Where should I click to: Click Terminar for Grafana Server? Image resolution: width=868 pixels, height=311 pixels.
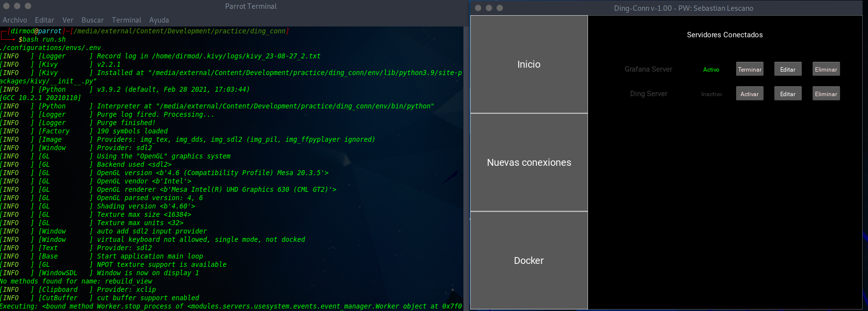[750, 69]
